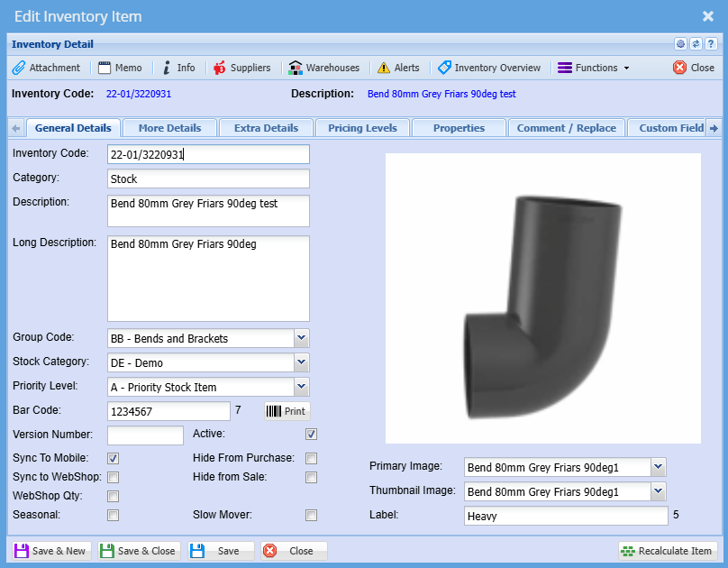This screenshot has height=568, width=728.
Task: Switch to the Pricing Levels tab
Action: (x=363, y=128)
